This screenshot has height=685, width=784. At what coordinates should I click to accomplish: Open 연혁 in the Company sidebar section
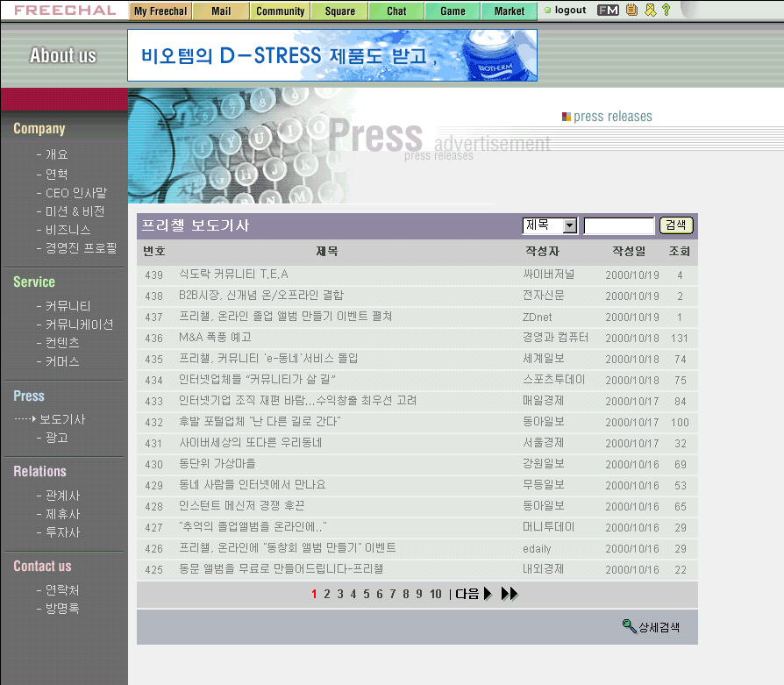[56, 174]
